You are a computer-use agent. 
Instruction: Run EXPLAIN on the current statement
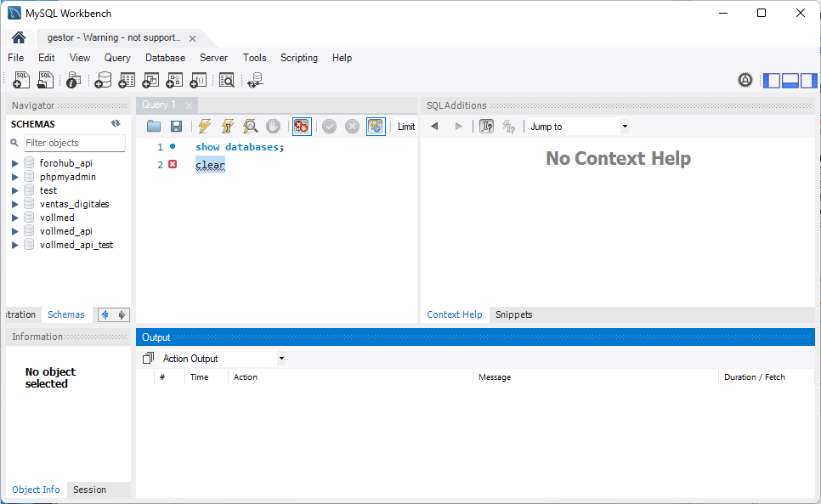[250, 126]
